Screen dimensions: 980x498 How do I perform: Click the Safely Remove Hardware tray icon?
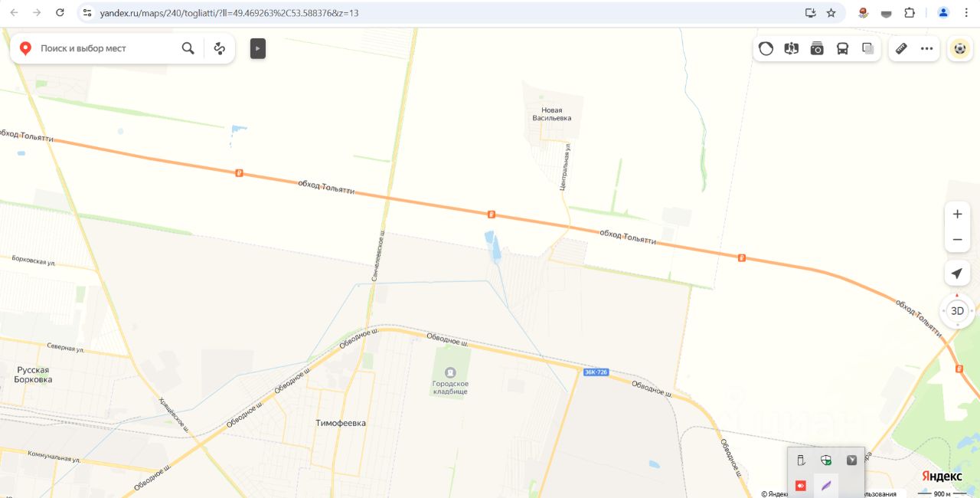801,460
